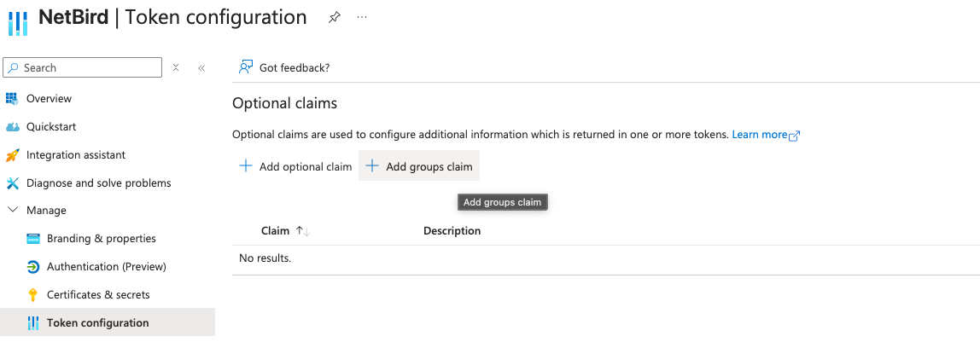Click the Quickstart cloud icon
The width and height of the screenshot is (980, 342).
[13, 127]
